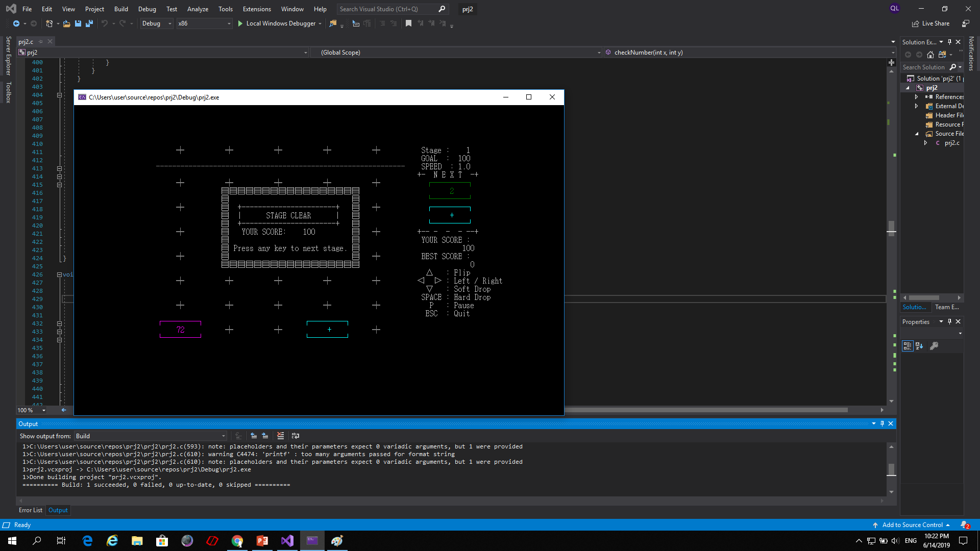The height and width of the screenshot is (551, 980).
Task: Click the Save file icon
Action: (78, 23)
